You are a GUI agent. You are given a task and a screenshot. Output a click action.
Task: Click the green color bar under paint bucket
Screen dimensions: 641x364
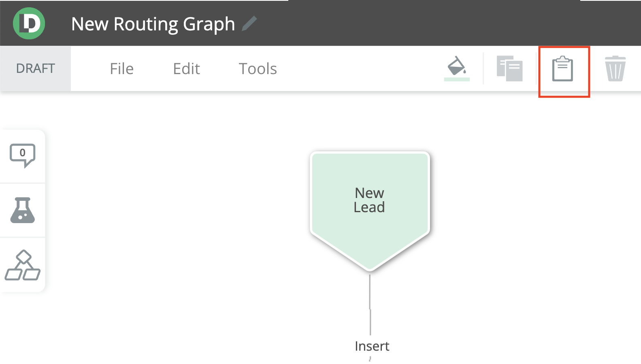pos(457,79)
